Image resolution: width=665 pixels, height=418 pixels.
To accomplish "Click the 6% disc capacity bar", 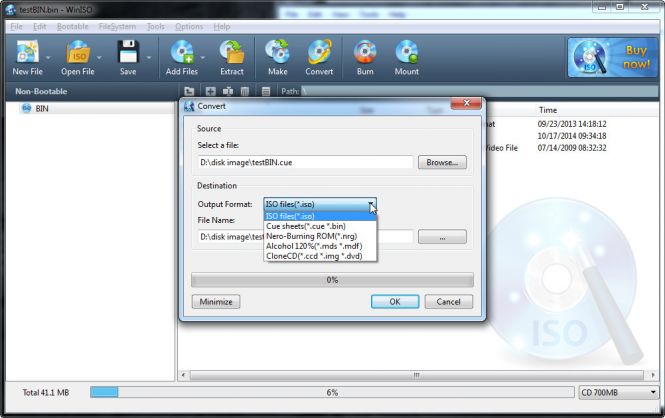I will coord(332,393).
